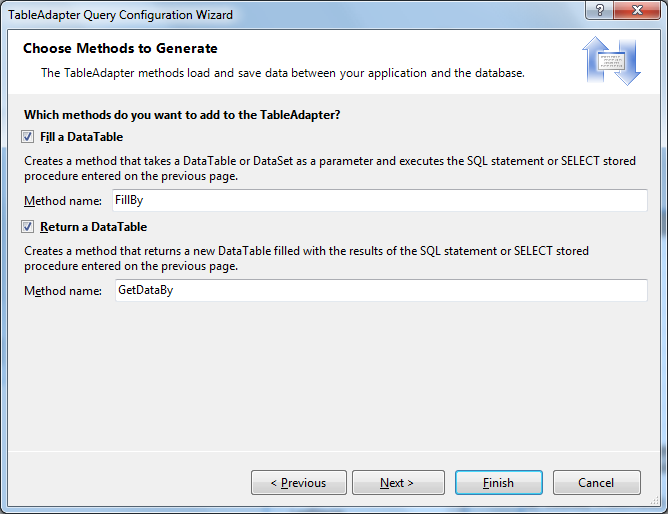The height and width of the screenshot is (514, 668).
Task: Uncheck the Fill a DataTable checkbox box
Action: pos(28,137)
